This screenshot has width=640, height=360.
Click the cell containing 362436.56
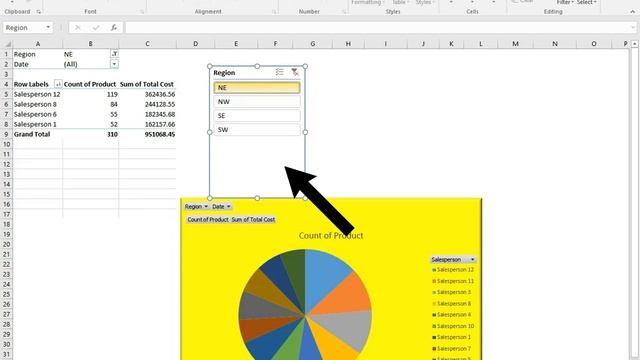pos(147,94)
